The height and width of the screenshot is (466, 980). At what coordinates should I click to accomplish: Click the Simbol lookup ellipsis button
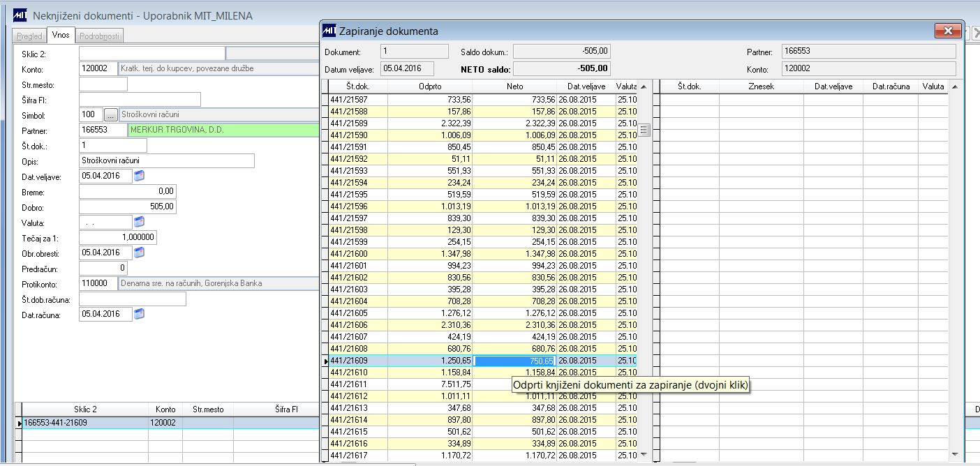coord(110,114)
